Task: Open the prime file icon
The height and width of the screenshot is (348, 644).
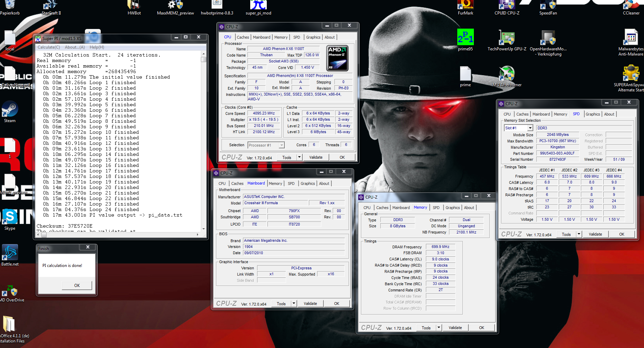Action: click(x=465, y=77)
